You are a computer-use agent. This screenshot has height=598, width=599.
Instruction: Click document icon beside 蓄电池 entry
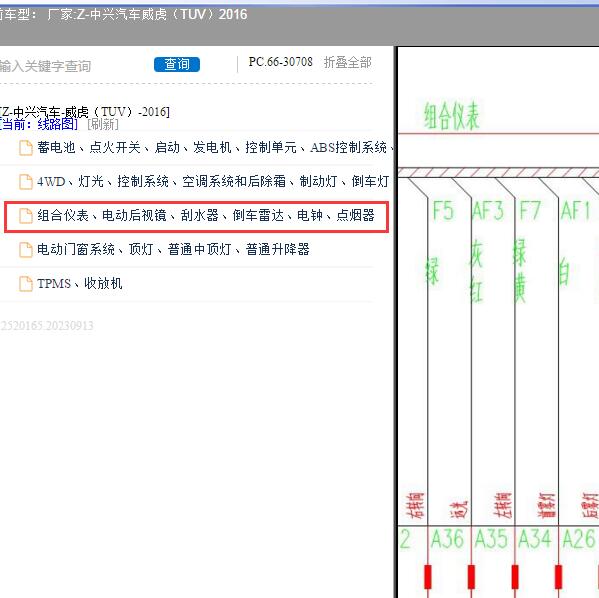point(26,148)
